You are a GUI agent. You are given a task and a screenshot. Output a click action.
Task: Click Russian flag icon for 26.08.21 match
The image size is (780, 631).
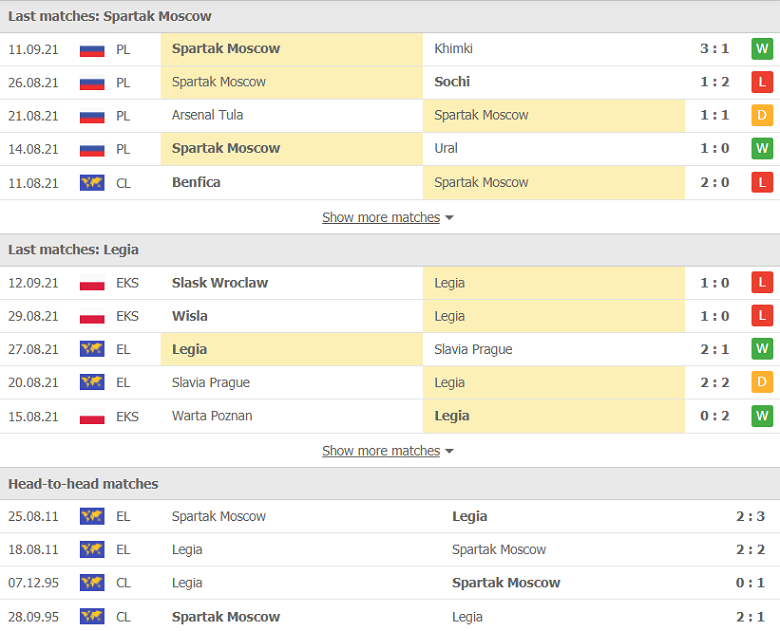(x=92, y=83)
